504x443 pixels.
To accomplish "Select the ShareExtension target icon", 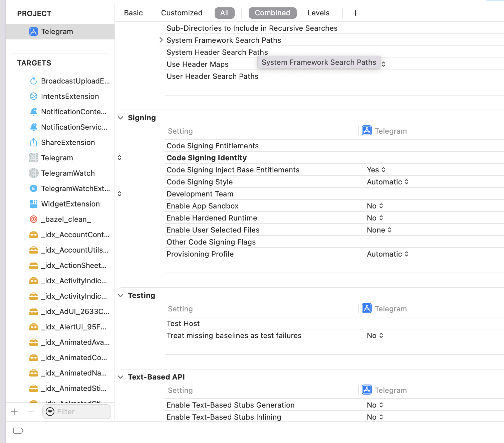I will click(33, 142).
